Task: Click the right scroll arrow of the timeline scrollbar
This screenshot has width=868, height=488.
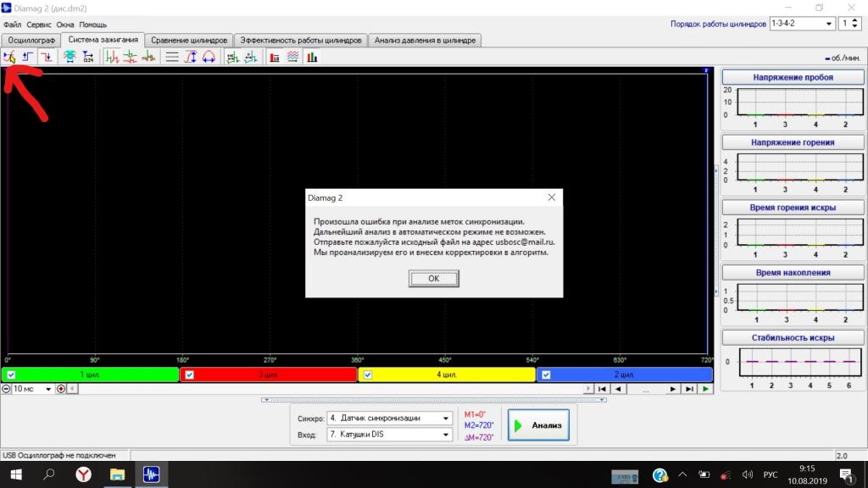Action: (588, 389)
